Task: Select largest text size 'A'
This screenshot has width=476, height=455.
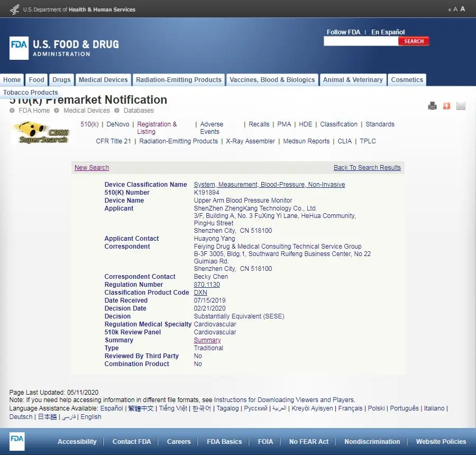Action: point(463,9)
